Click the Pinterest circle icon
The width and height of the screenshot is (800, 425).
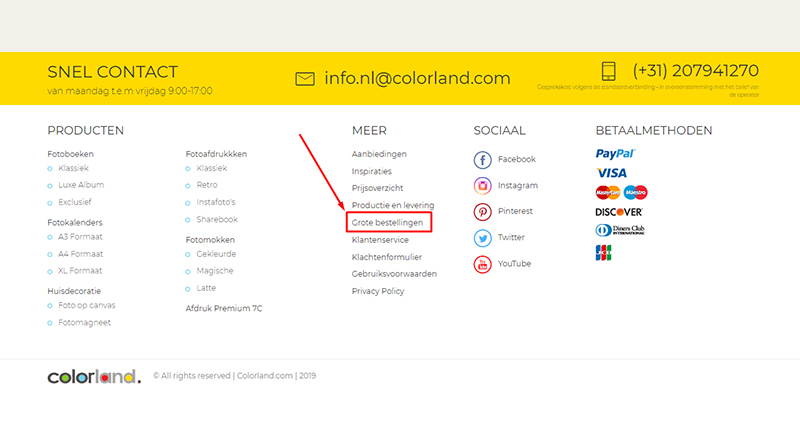pyautogui.click(x=483, y=212)
